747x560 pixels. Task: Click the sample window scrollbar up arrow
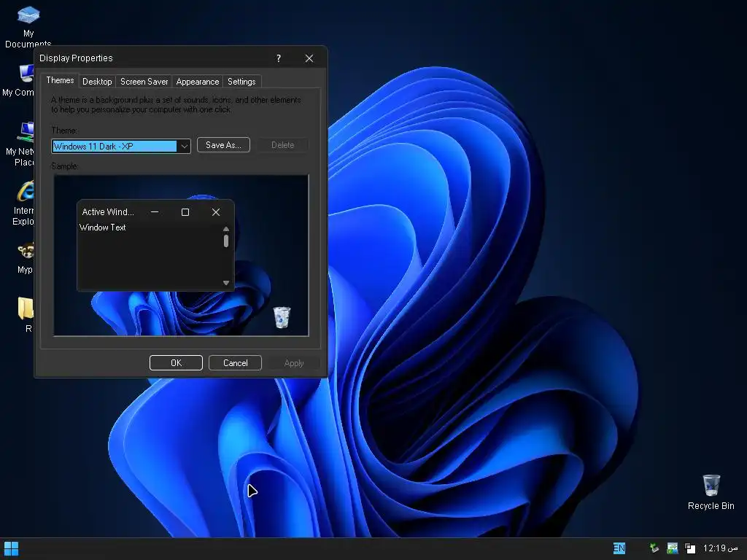(x=226, y=229)
